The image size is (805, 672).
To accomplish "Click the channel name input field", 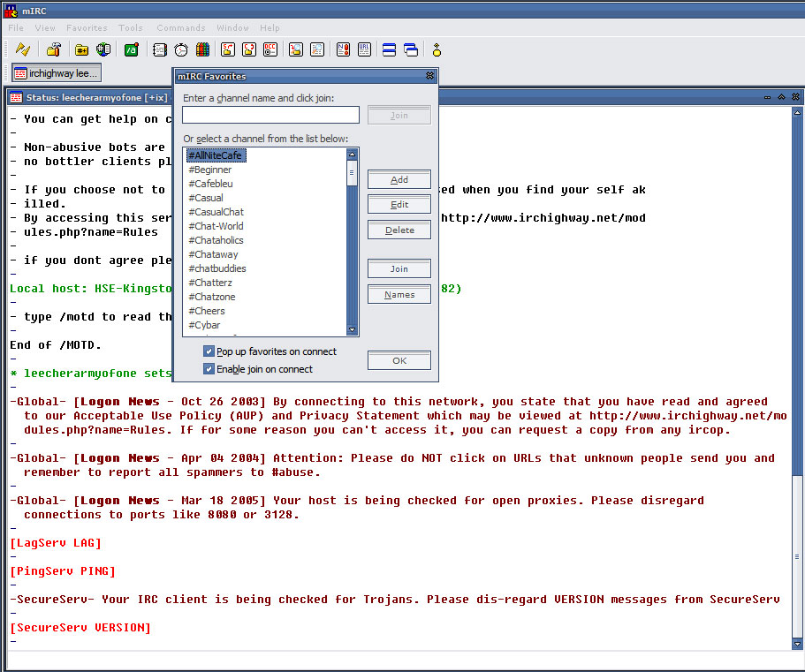I will point(270,115).
